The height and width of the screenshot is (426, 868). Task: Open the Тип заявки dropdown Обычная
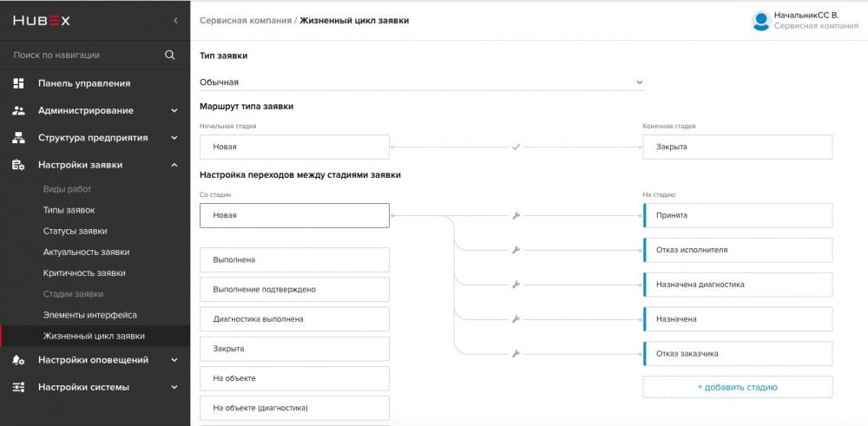(422, 82)
